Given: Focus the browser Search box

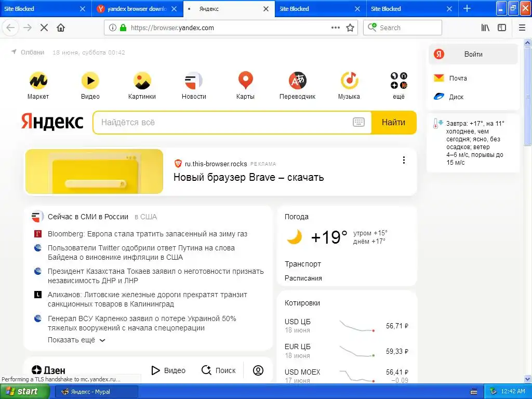Looking at the screenshot, I should click(x=403, y=28).
